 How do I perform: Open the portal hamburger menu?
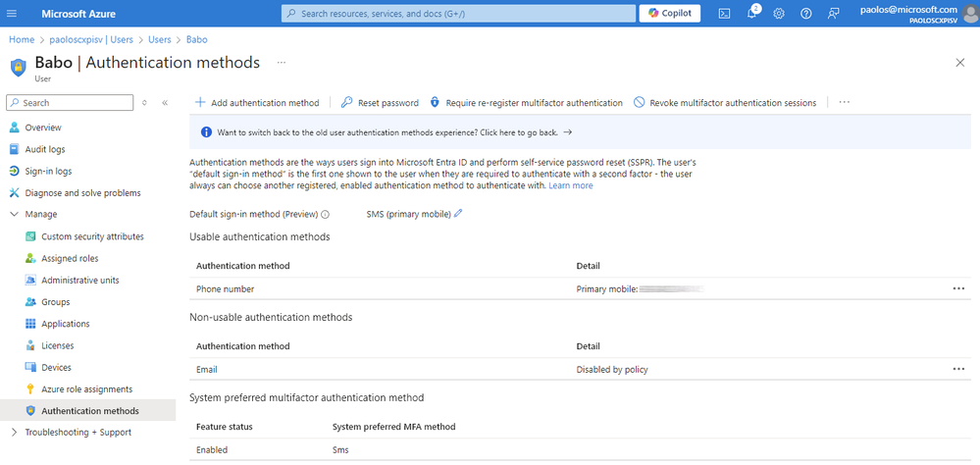[13, 13]
